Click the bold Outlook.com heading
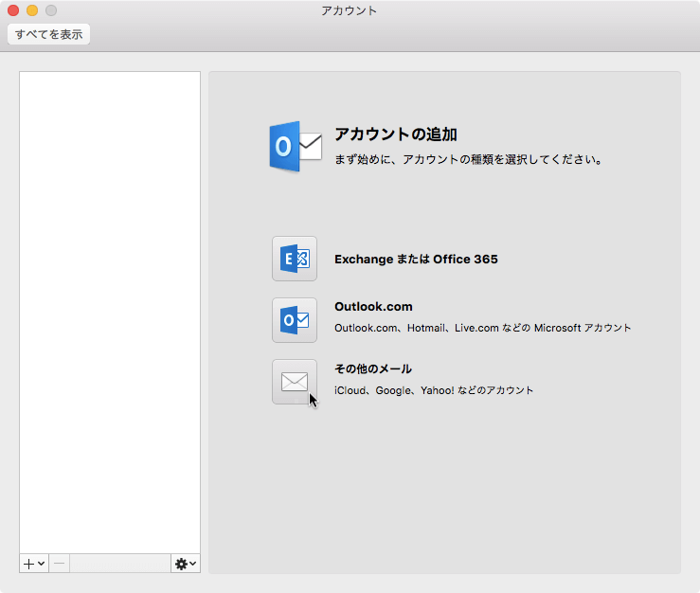The height and width of the screenshot is (593, 700). point(373,307)
